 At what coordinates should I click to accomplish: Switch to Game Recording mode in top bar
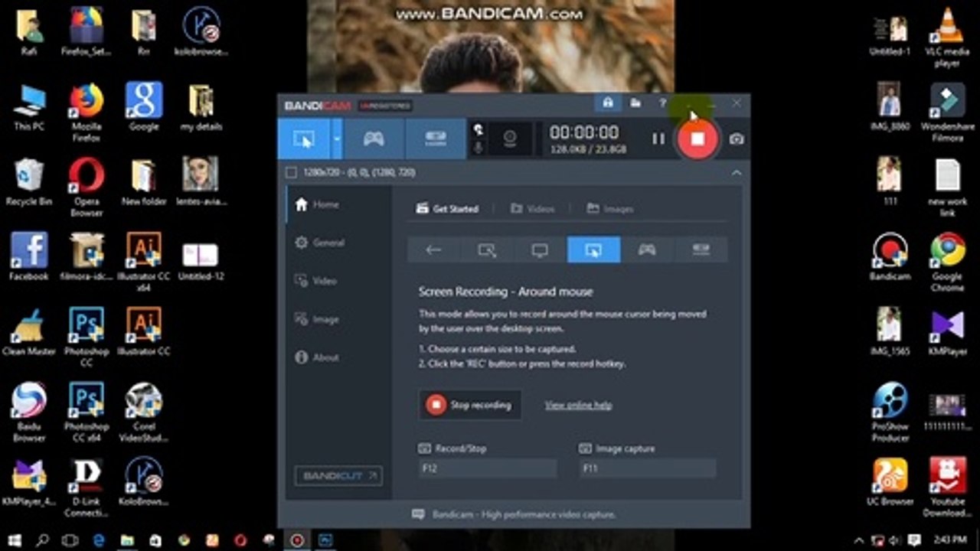373,139
